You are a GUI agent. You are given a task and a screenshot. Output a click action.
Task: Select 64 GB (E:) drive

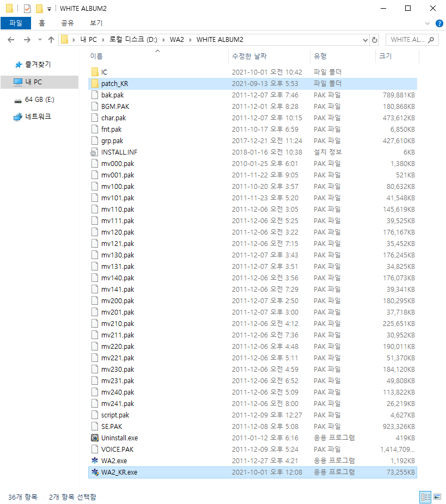coord(40,100)
